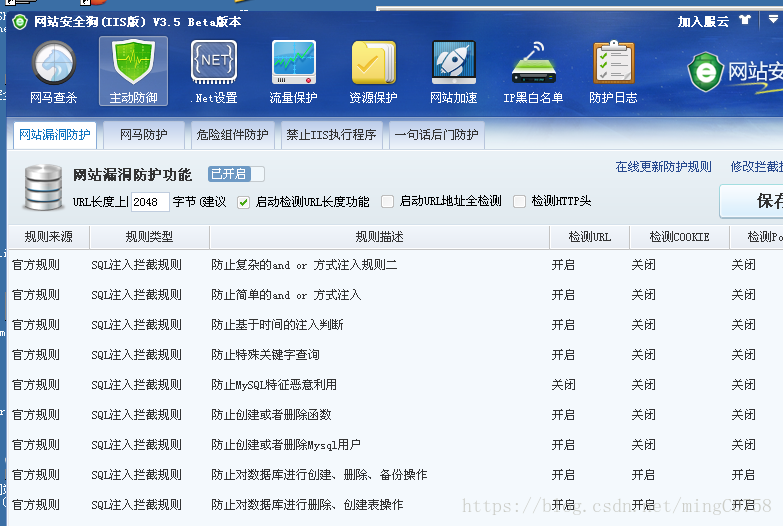Select rule 防止简单的and or 方式注入

286,295
